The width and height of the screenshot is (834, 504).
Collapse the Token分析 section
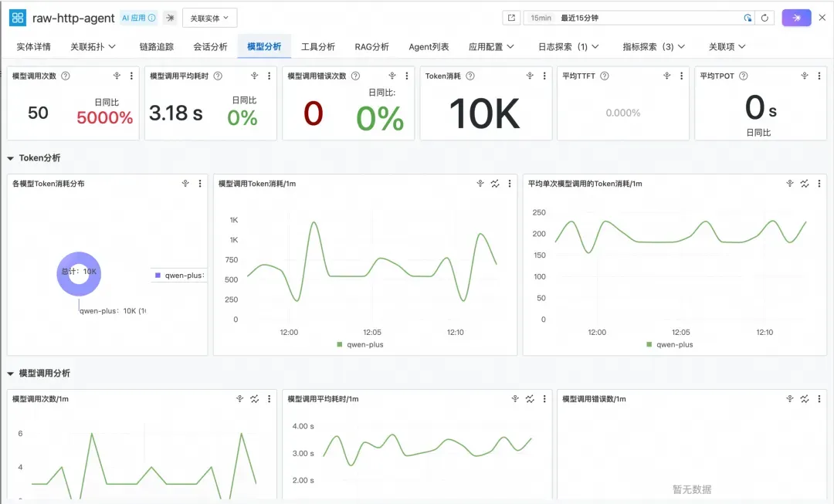10,158
